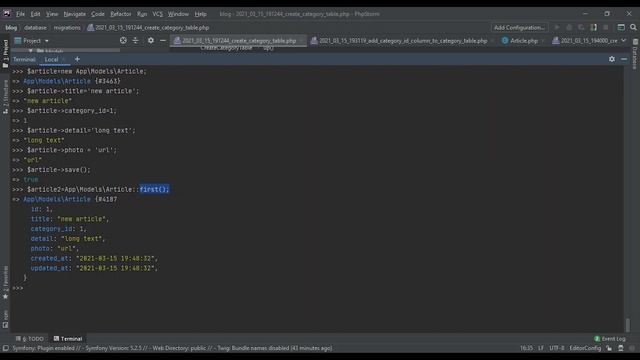
Task: Close the Local terminal session tab
Action: pyautogui.click(x=64, y=60)
